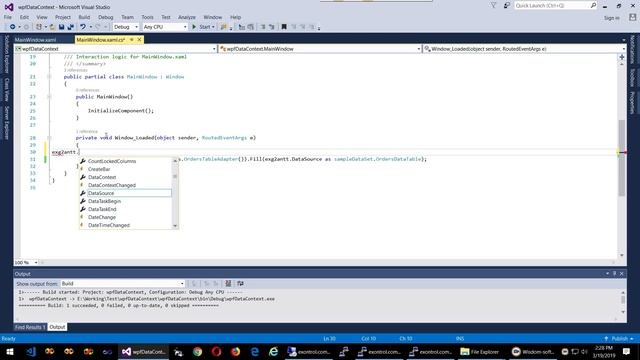Switch to the Find Results 1 tab

(x=30, y=327)
